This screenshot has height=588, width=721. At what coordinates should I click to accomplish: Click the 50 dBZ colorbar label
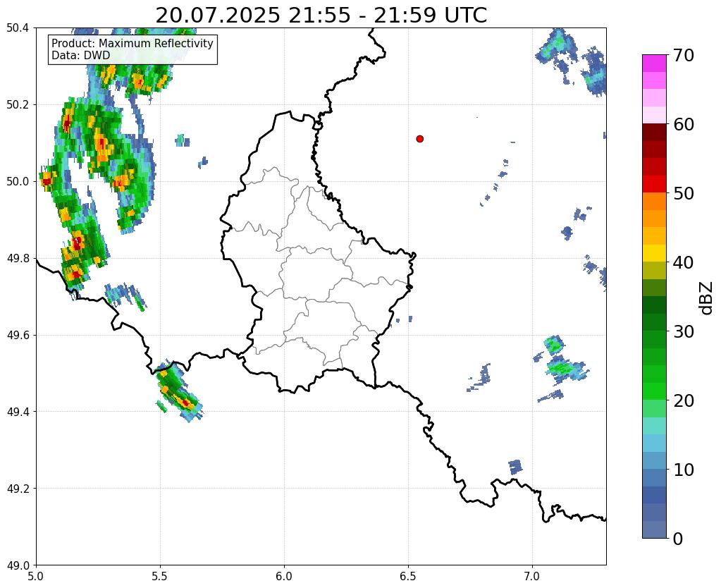coord(683,193)
